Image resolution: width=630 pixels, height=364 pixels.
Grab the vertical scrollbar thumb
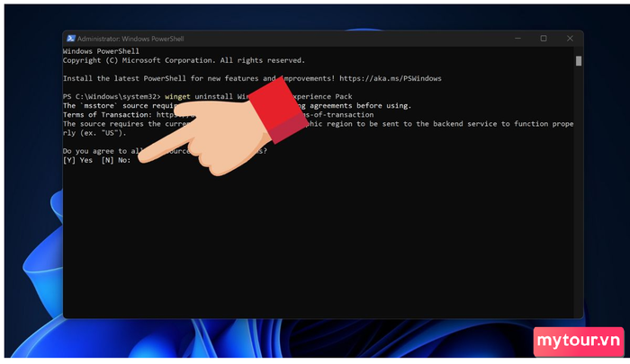pos(579,61)
